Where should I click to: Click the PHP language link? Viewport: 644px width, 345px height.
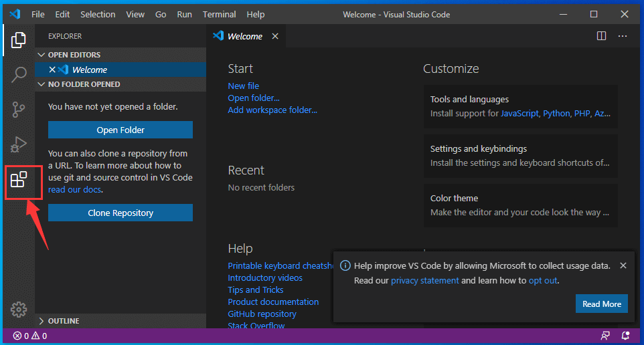tap(582, 113)
